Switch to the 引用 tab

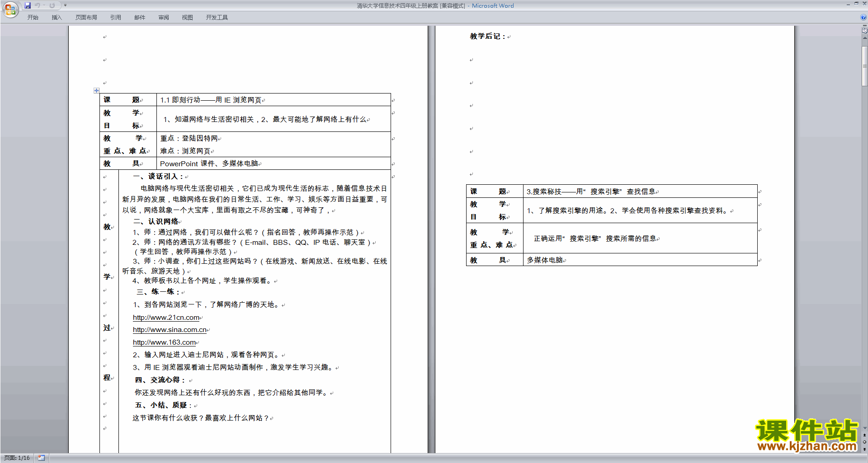pyautogui.click(x=115, y=18)
